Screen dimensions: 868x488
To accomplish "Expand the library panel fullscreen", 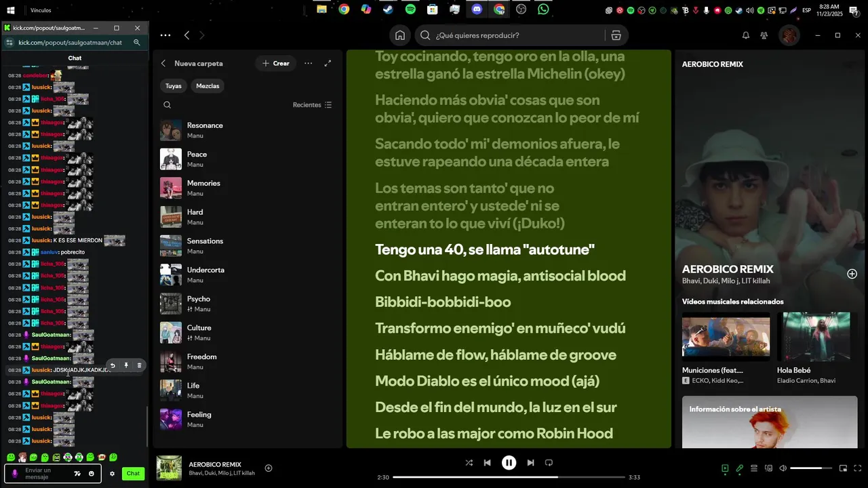I will (x=328, y=63).
